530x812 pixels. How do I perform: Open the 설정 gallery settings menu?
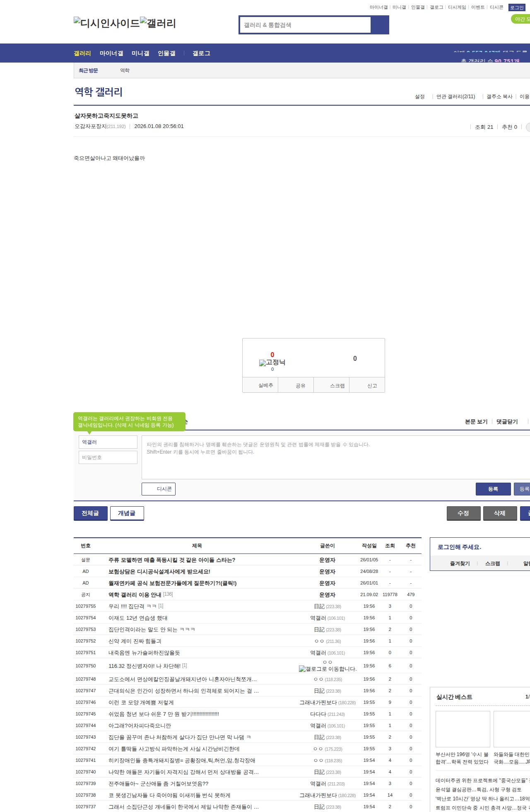419,97
